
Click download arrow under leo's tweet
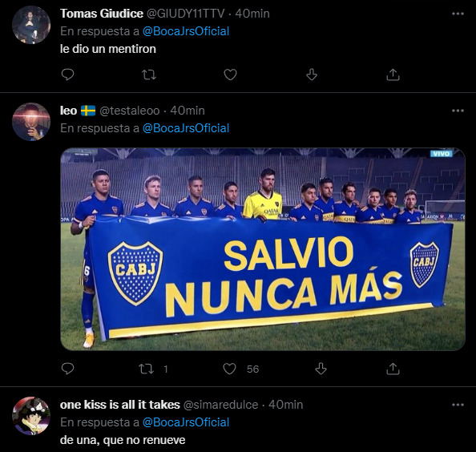321,369
